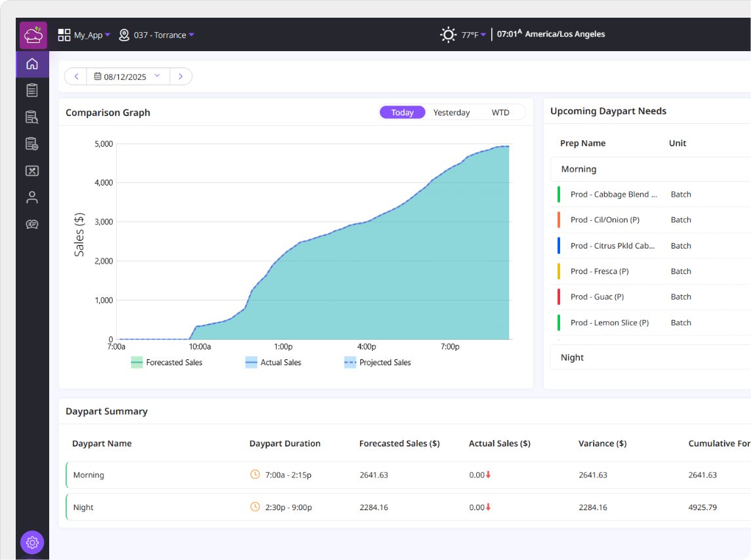Image resolution: width=751 pixels, height=560 pixels.
Task: Toggle Forecasted Sales series in chart legend
Action: coord(167,363)
